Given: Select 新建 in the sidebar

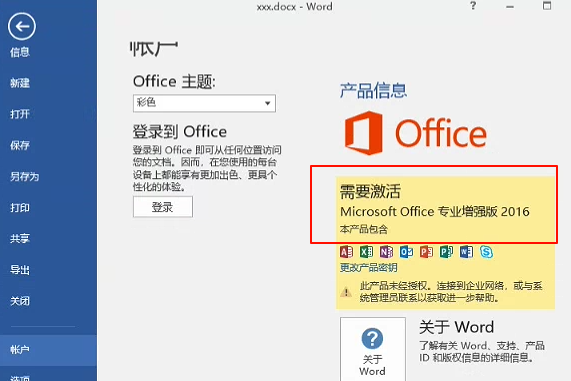Looking at the screenshot, I should [20, 83].
